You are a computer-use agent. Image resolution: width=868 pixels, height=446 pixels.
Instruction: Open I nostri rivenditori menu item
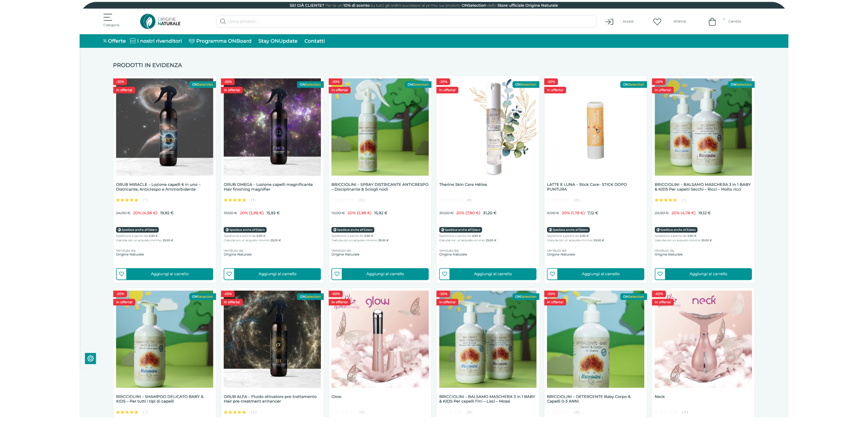(156, 41)
